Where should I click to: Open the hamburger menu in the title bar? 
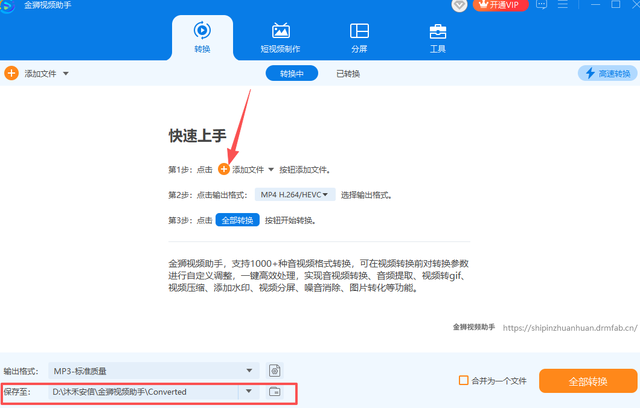[563, 4]
